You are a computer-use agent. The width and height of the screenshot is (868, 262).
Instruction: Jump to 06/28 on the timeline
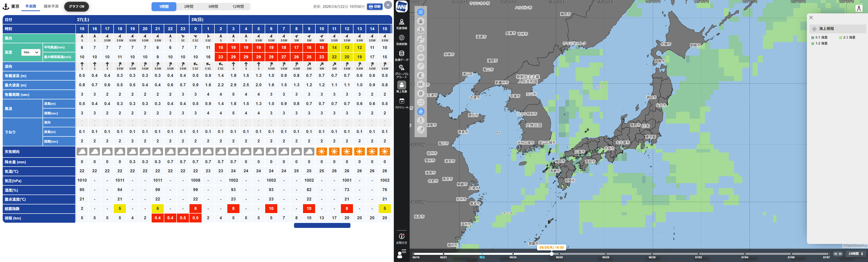[x=606, y=257]
